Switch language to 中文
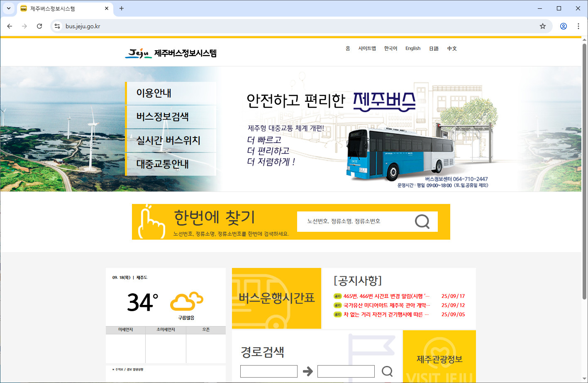 click(x=452, y=49)
